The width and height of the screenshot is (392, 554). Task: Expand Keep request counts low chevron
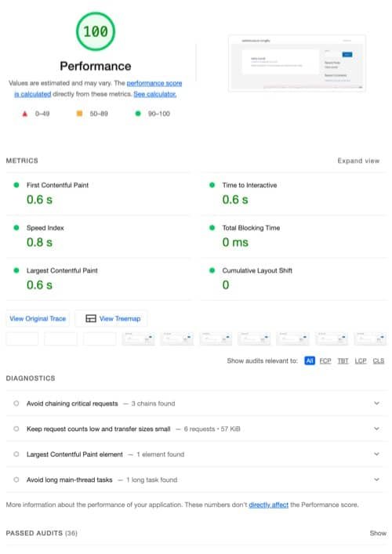(x=377, y=429)
